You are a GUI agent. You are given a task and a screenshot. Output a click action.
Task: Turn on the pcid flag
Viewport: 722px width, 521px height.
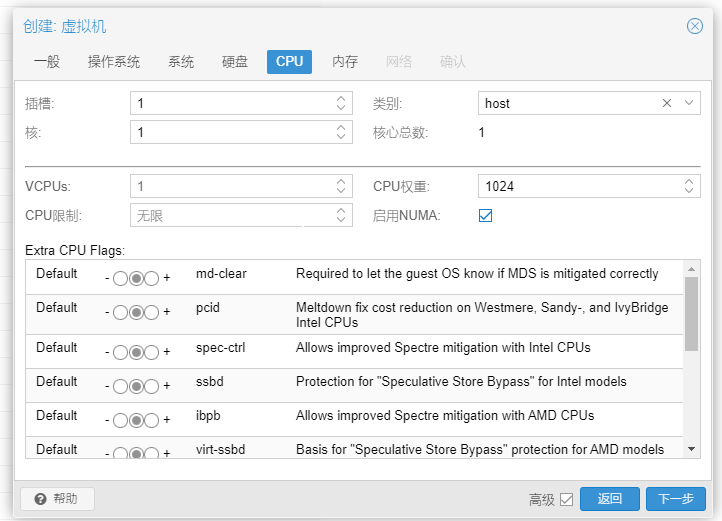point(151,313)
